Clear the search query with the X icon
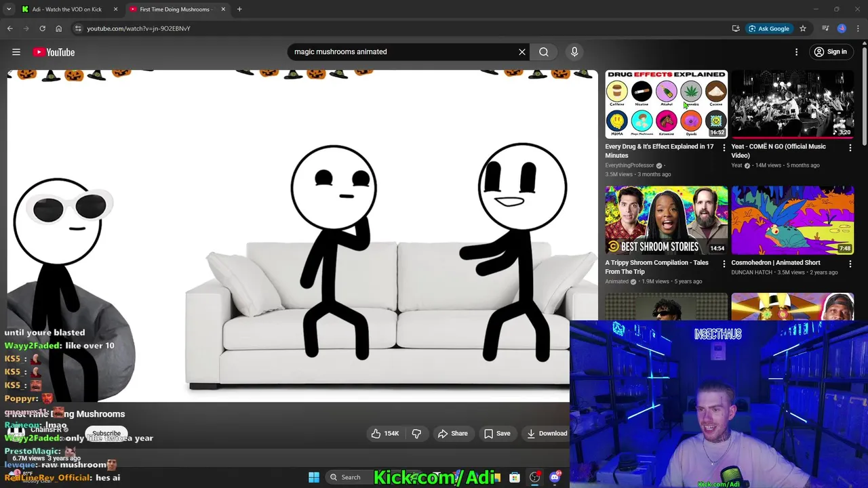 click(x=522, y=52)
